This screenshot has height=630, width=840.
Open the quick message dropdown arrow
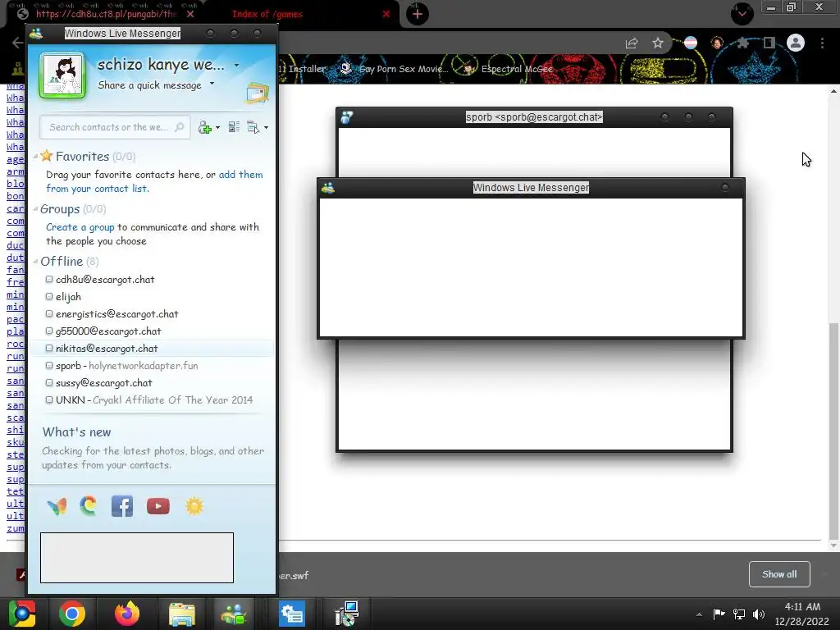point(212,84)
